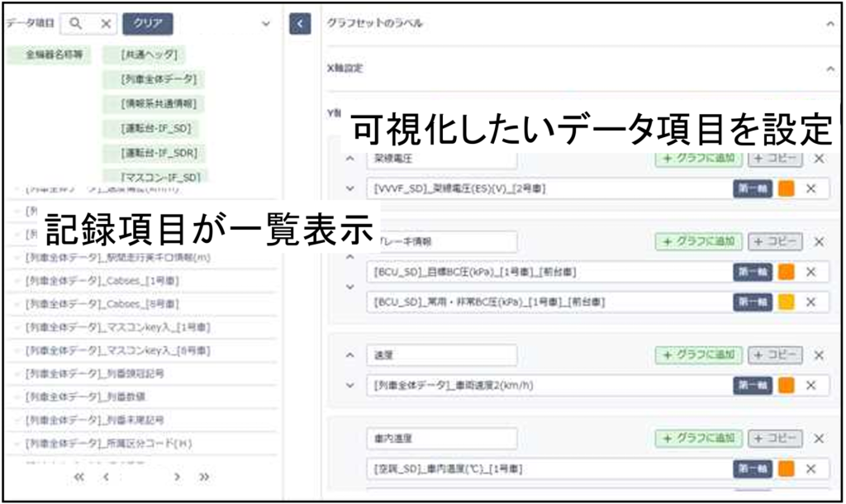The width and height of the screenshot is (846, 504).
Task: Toggle the 第一軸 axis button for 車両速度2 row
Action: (x=752, y=385)
